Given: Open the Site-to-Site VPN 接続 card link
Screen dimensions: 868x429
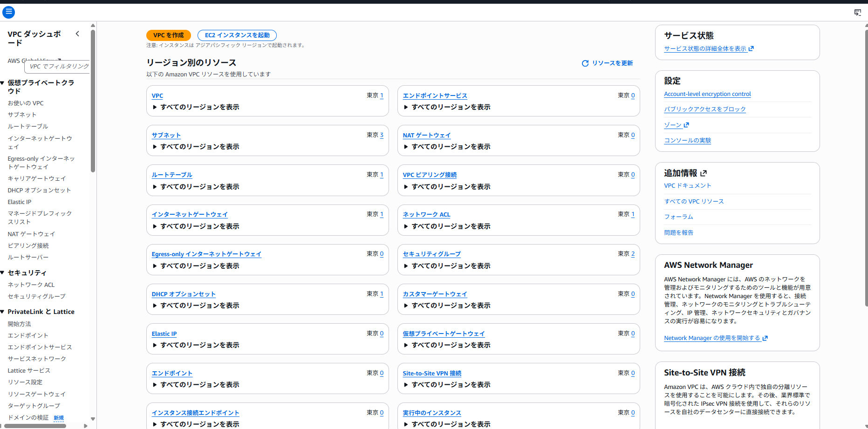Looking at the screenshot, I should [432, 374].
